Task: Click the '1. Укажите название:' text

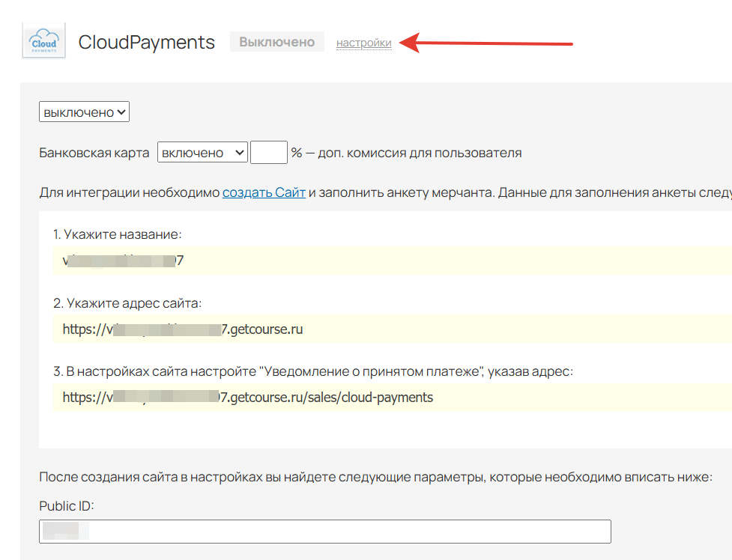Action: click(117, 234)
